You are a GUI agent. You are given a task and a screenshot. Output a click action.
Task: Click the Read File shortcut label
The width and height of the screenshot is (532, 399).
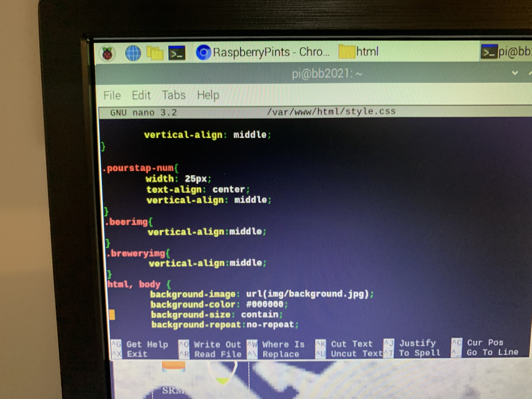218,354
